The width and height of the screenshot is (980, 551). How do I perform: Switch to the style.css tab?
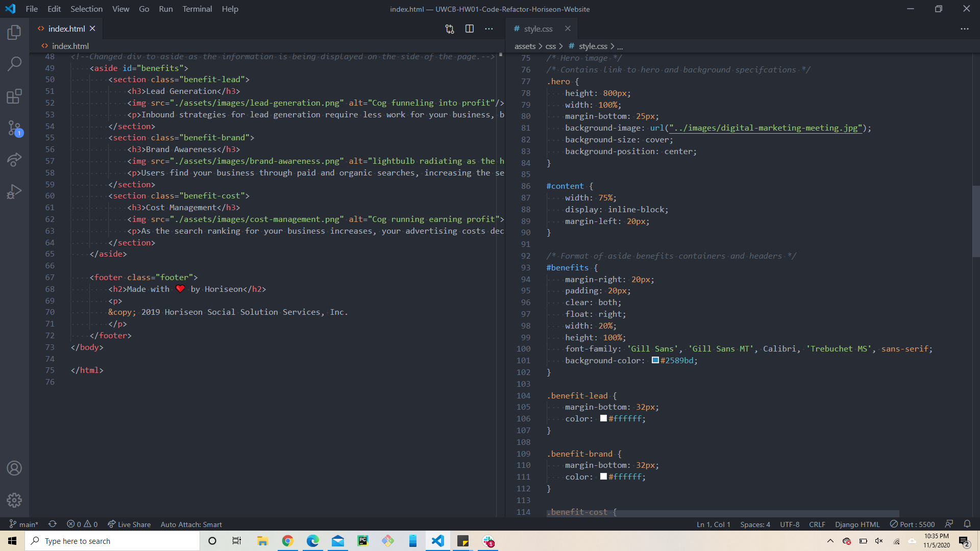tap(538, 29)
